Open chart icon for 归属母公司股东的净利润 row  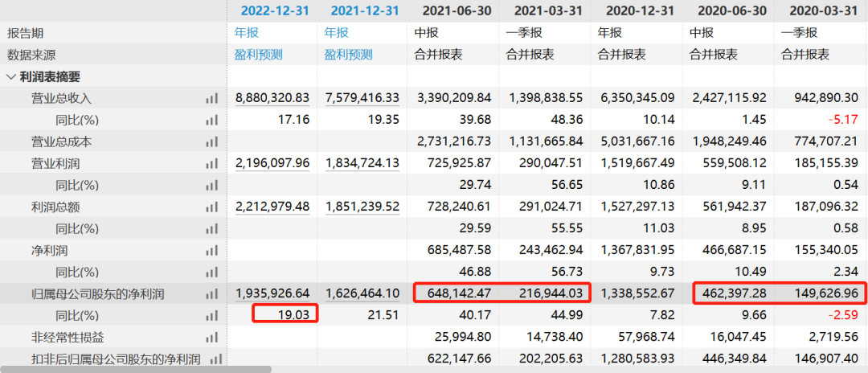(211, 294)
